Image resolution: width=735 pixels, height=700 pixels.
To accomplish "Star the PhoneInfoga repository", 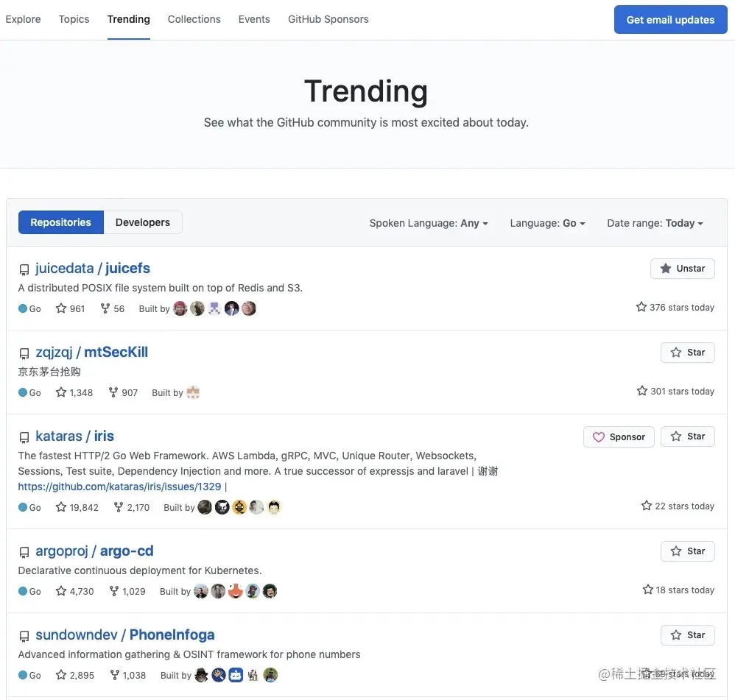I will [688, 635].
